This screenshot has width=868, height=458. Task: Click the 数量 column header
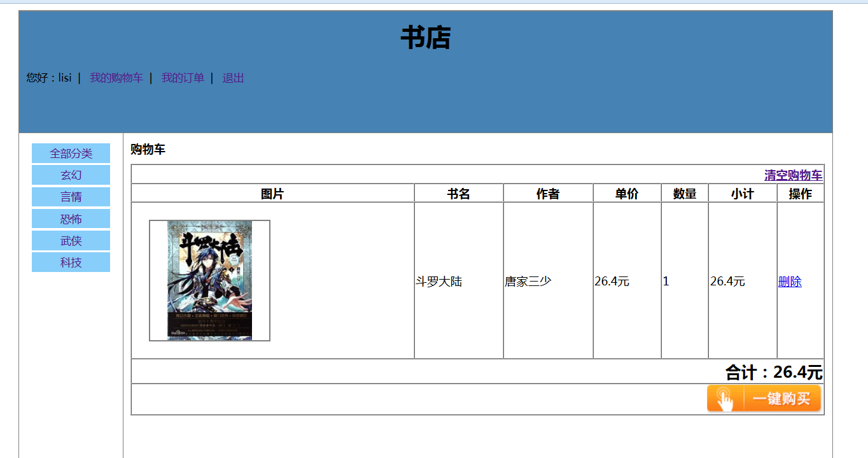click(x=685, y=194)
